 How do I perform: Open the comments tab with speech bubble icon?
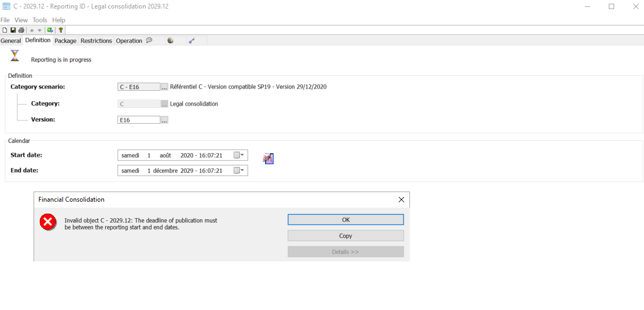pos(149,41)
